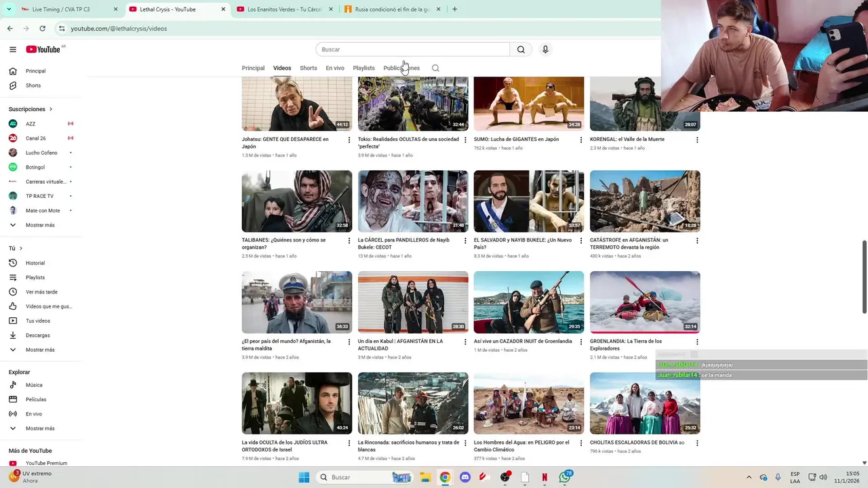
Task: Open channel search magnifier in tab bar
Action: click(x=435, y=68)
